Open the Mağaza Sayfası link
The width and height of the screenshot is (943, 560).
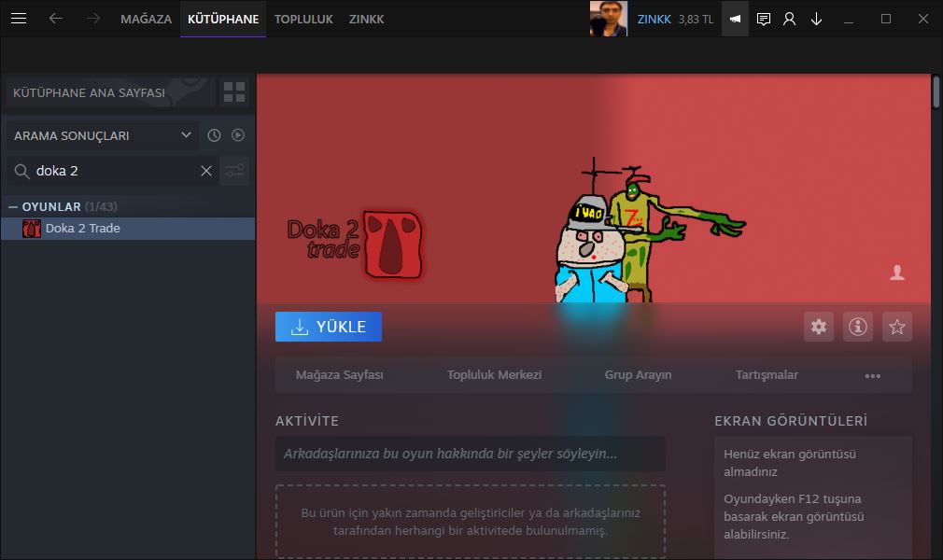pos(339,375)
